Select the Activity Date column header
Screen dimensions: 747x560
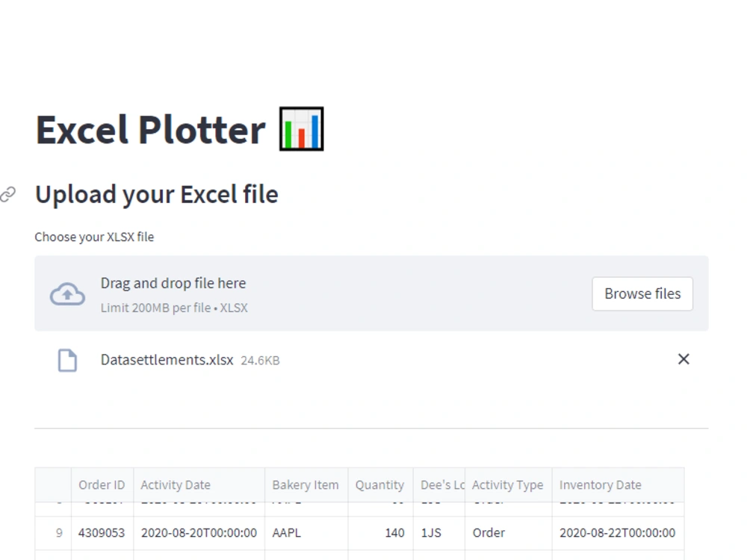point(176,485)
